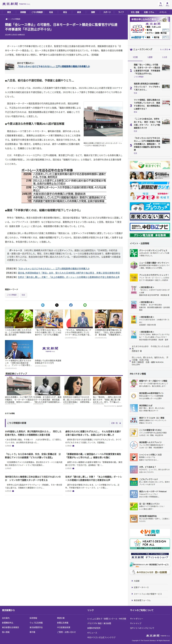
Task: Open the settings gear in header
Action: click(x=167, y=4)
